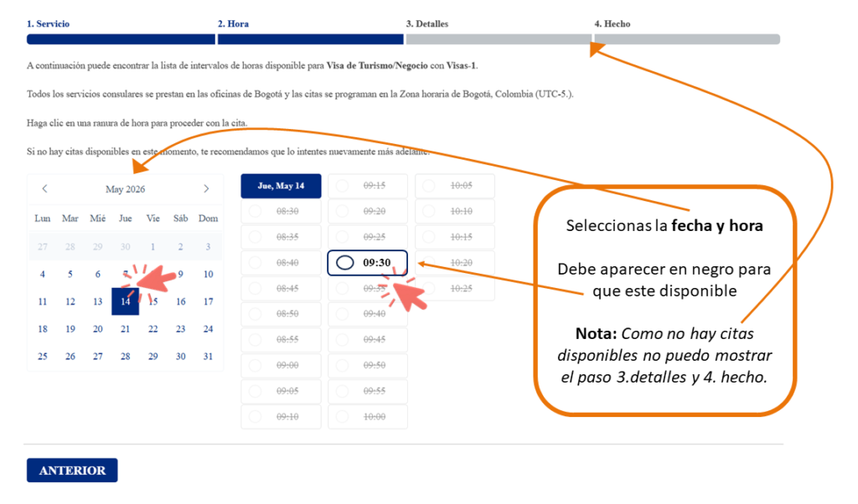Select May 31 in the calendar
Viewport: 858px width, 504px height.
tap(208, 356)
